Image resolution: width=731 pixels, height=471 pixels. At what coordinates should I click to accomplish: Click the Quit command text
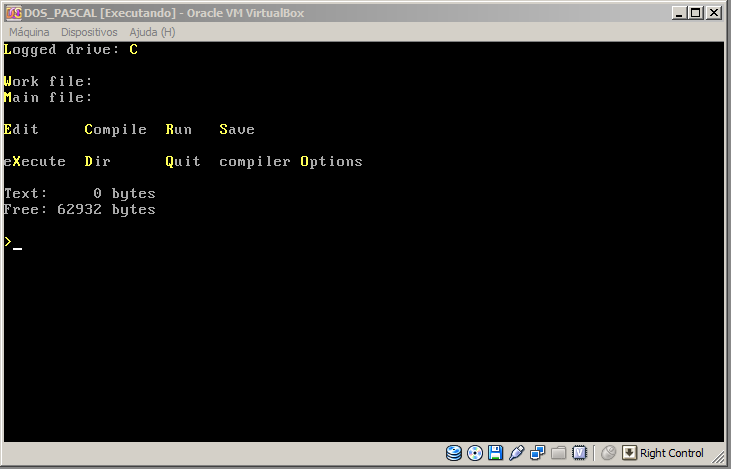tap(183, 161)
